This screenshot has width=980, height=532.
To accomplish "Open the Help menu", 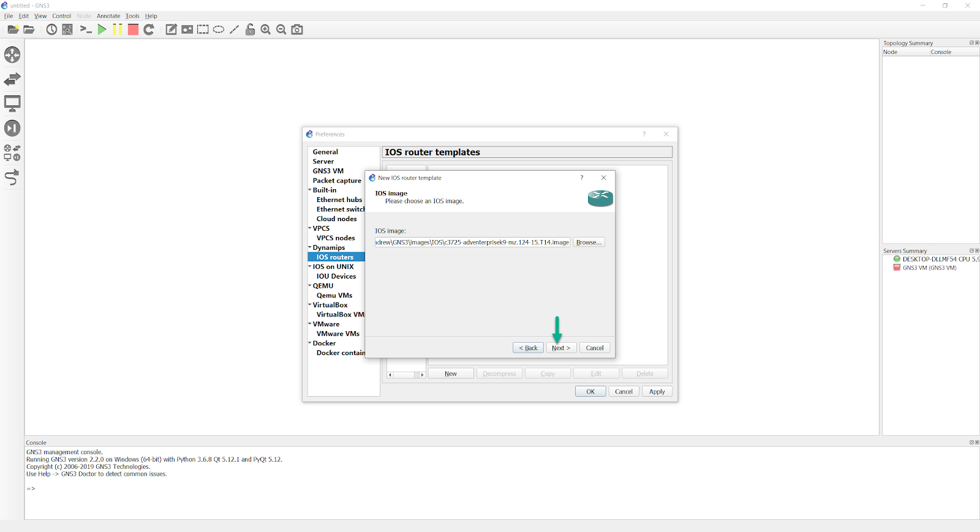I will pyautogui.click(x=151, y=16).
